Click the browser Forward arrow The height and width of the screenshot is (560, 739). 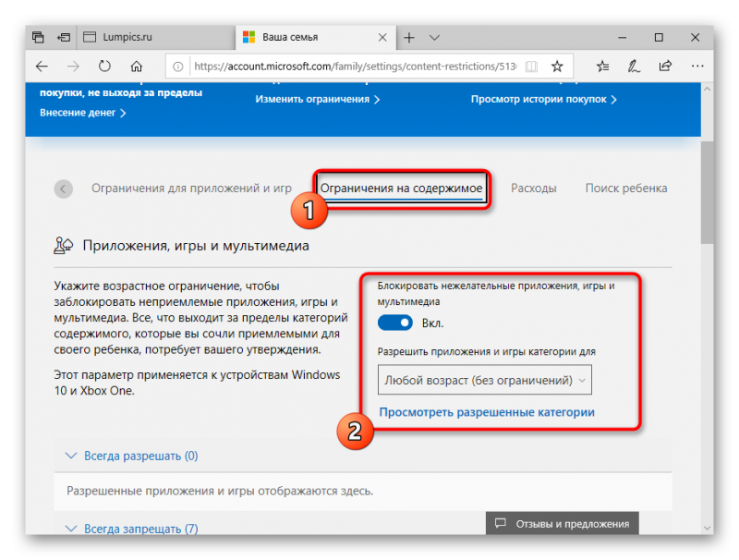[73, 67]
